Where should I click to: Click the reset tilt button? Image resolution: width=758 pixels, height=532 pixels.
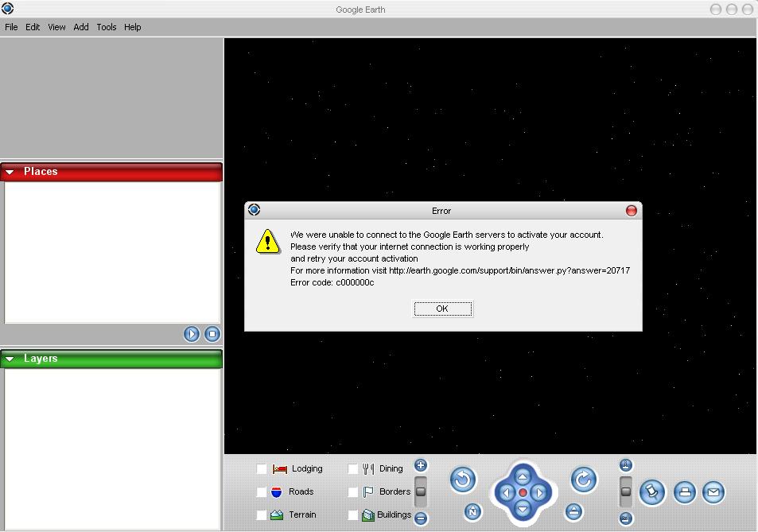tap(573, 511)
